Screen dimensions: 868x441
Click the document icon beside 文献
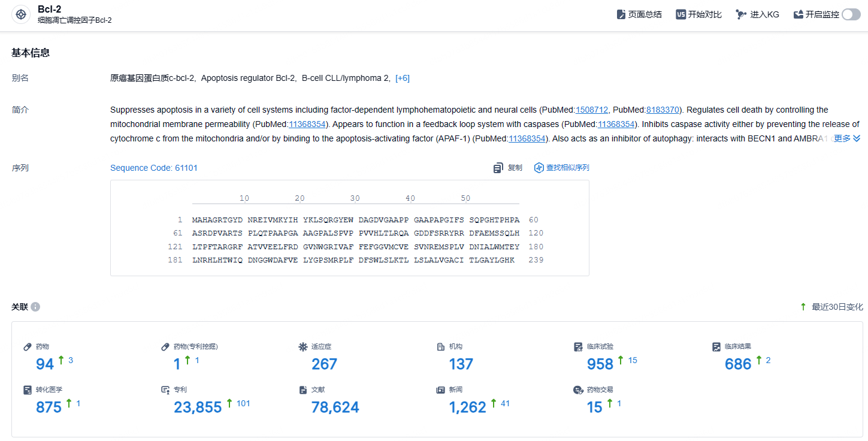[x=303, y=389]
